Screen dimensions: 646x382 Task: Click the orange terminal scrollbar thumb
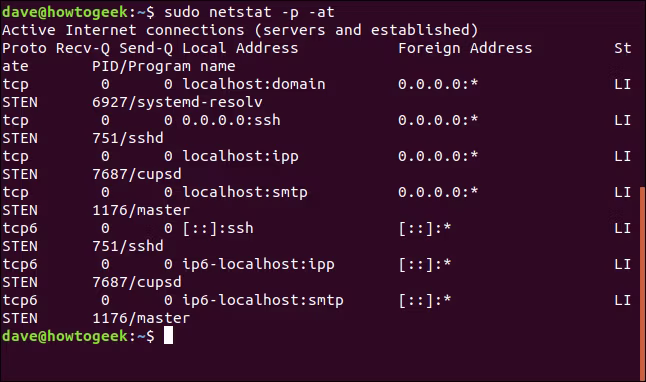(x=642, y=284)
